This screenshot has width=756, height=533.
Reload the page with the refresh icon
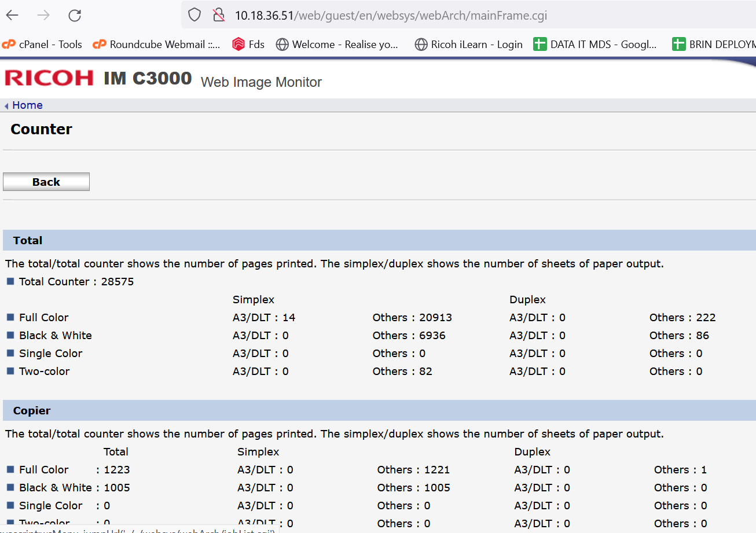[x=75, y=16]
